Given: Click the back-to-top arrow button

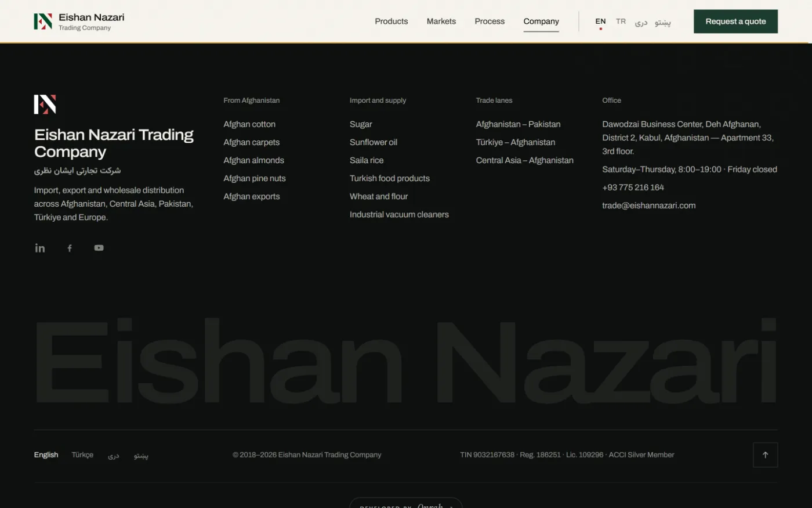Looking at the screenshot, I should (765, 455).
